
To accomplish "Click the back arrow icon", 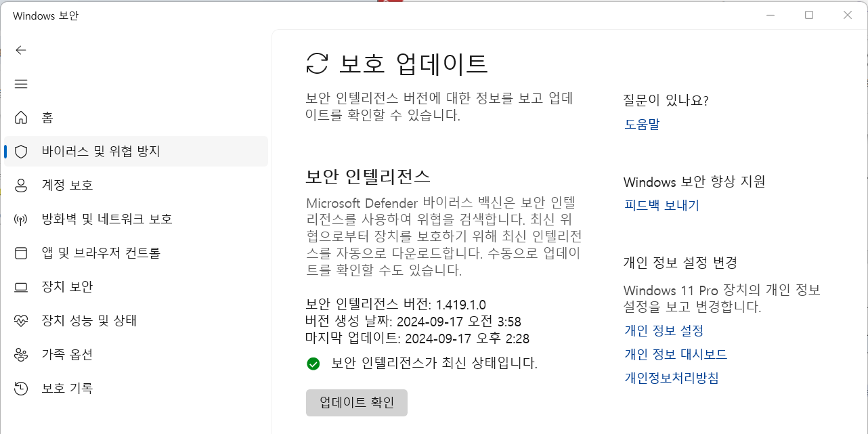I will click(x=21, y=50).
